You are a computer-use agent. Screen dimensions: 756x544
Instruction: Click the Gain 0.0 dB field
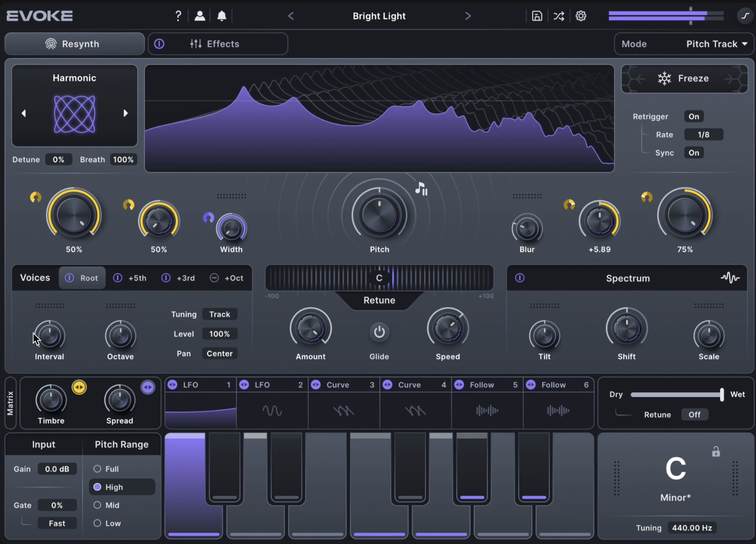click(57, 469)
